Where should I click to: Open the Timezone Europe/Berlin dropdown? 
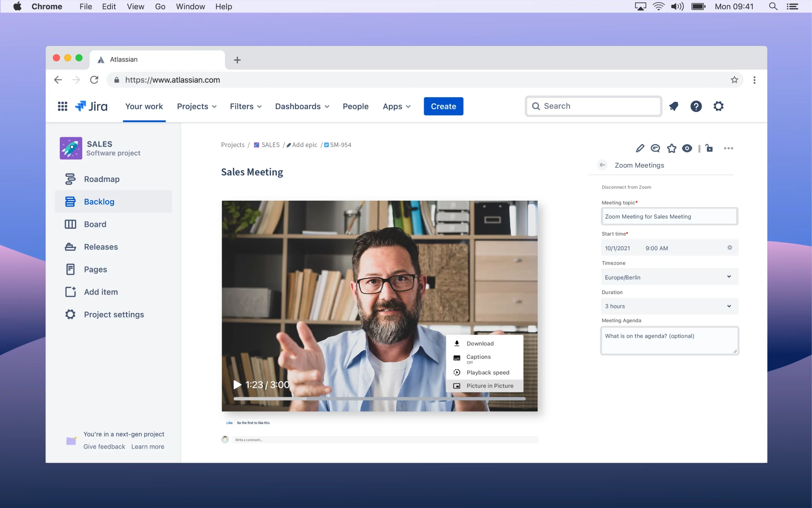(669, 277)
